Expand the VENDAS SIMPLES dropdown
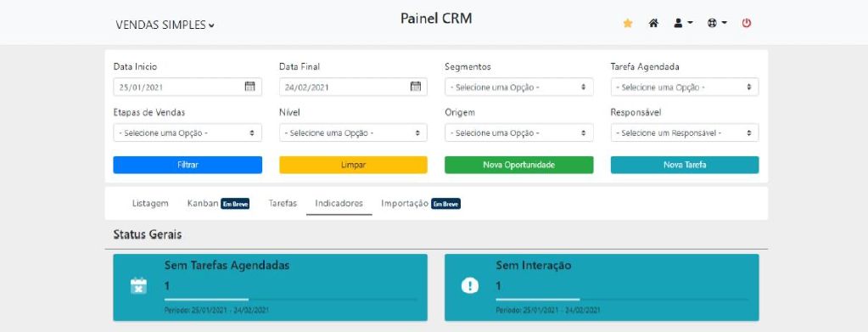Image resolution: width=868 pixels, height=332 pixels. pyautogui.click(x=165, y=25)
